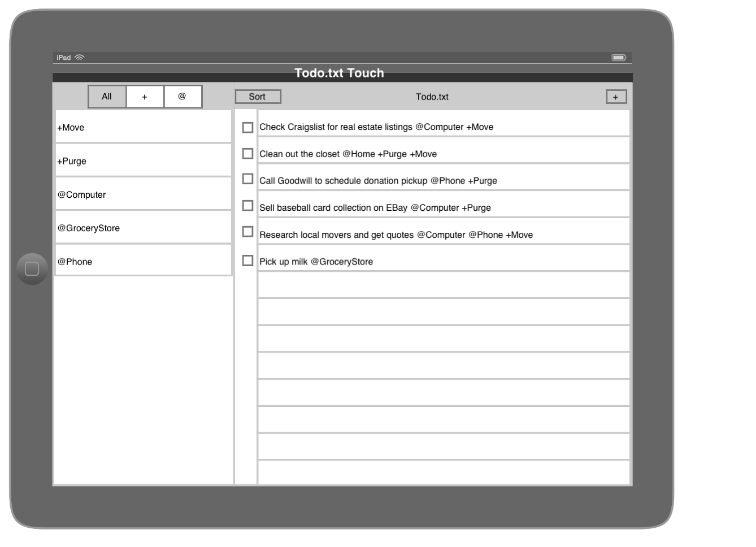
Task: Tap the add task plus button
Action: [616, 97]
